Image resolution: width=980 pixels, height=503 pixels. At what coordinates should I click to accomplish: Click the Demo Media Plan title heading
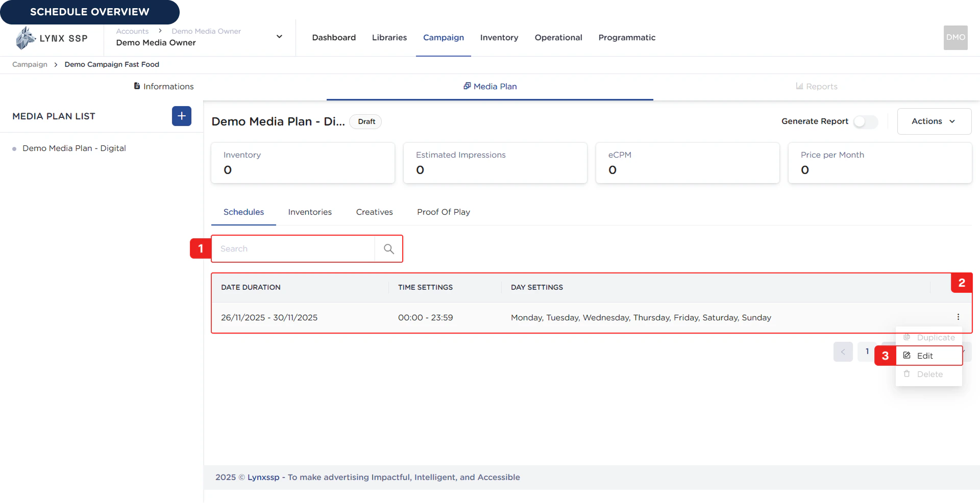pyautogui.click(x=278, y=121)
